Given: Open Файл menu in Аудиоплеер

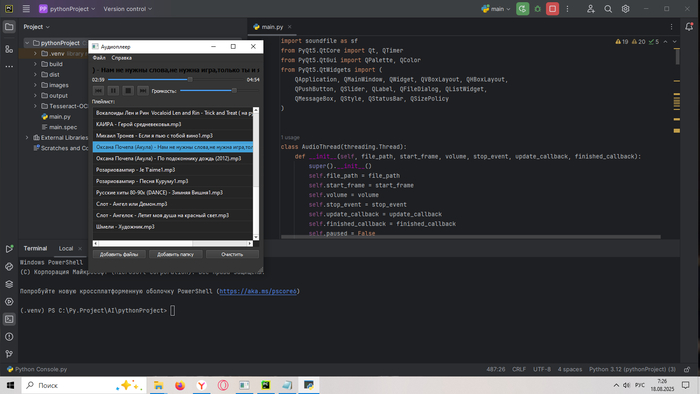Looking at the screenshot, I should tap(99, 58).
